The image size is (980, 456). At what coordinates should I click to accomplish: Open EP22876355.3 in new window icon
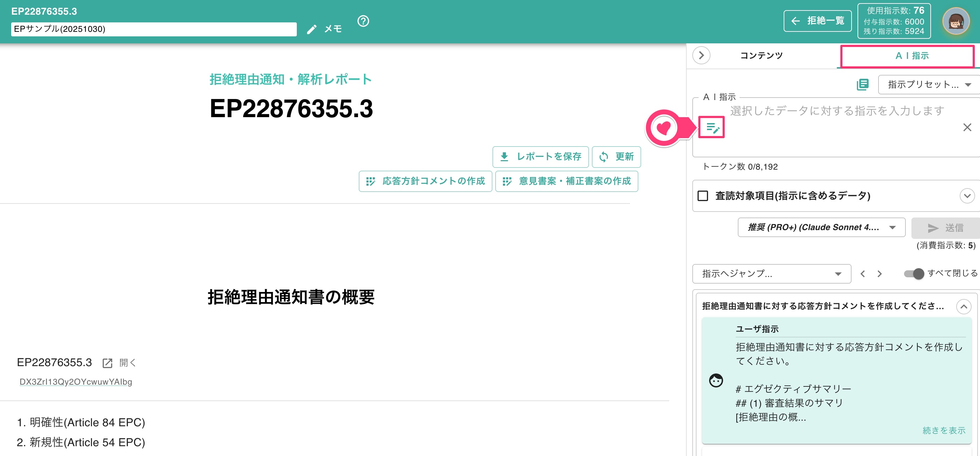tap(107, 363)
